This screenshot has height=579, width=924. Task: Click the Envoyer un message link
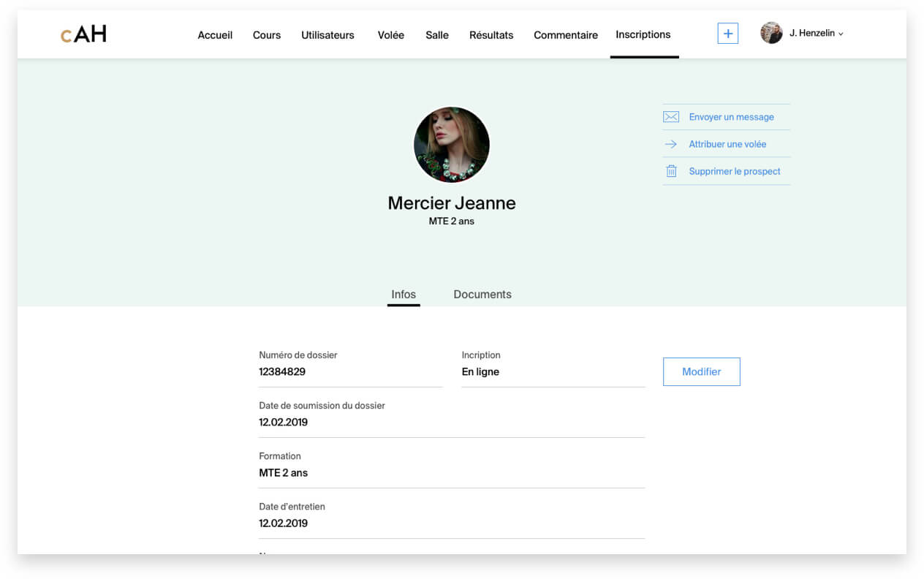(731, 117)
